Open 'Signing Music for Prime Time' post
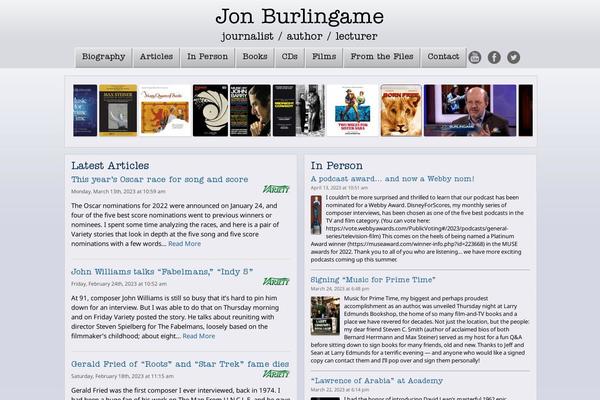The width and height of the screenshot is (600, 400). (373, 280)
